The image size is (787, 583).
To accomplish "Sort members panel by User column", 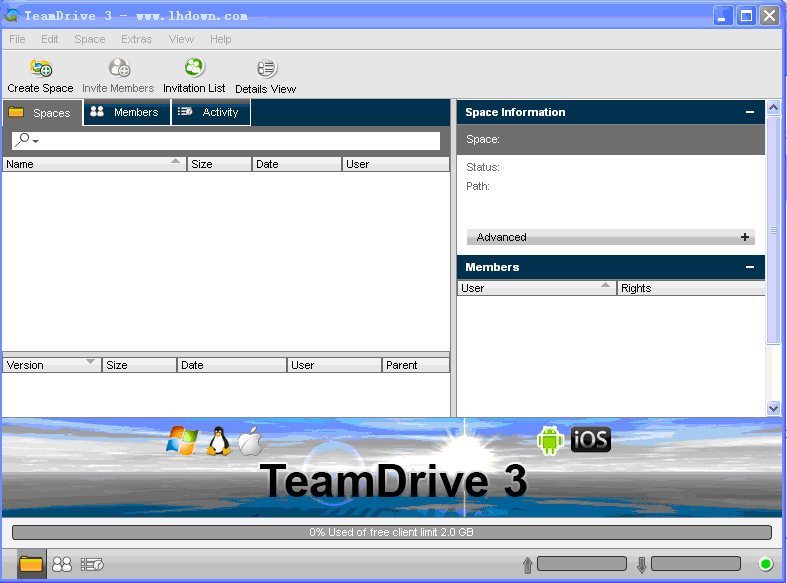I will click(537, 288).
